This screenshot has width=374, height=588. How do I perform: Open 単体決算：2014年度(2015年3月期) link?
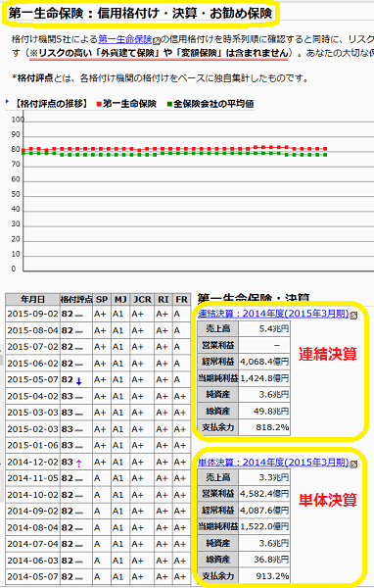tap(273, 463)
